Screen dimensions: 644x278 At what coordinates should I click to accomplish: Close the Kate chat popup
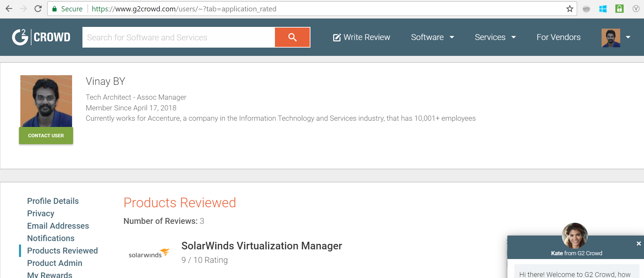coord(638,244)
